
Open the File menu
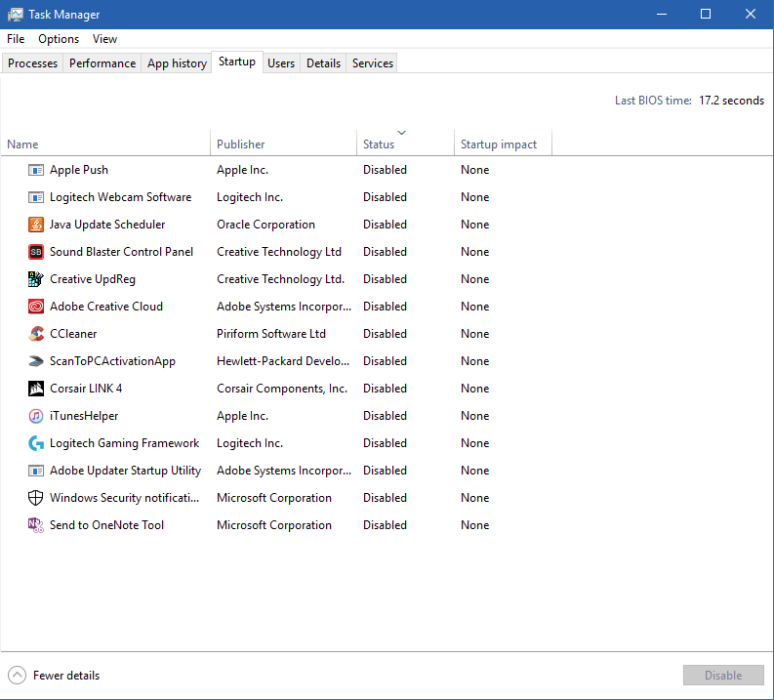[x=16, y=39]
